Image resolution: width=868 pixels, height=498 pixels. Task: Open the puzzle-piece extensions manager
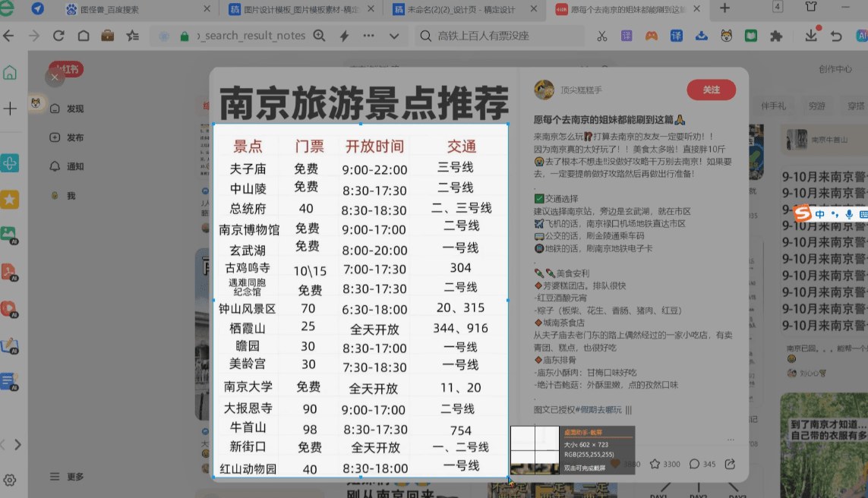point(776,36)
